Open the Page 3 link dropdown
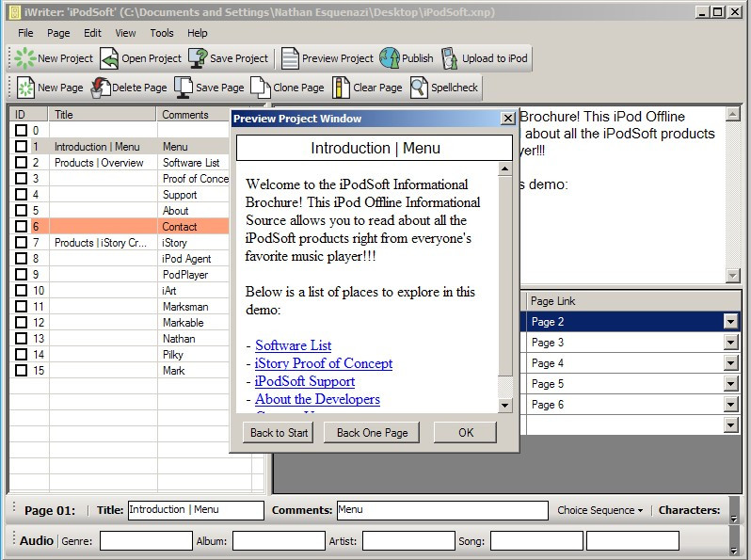 tap(730, 343)
